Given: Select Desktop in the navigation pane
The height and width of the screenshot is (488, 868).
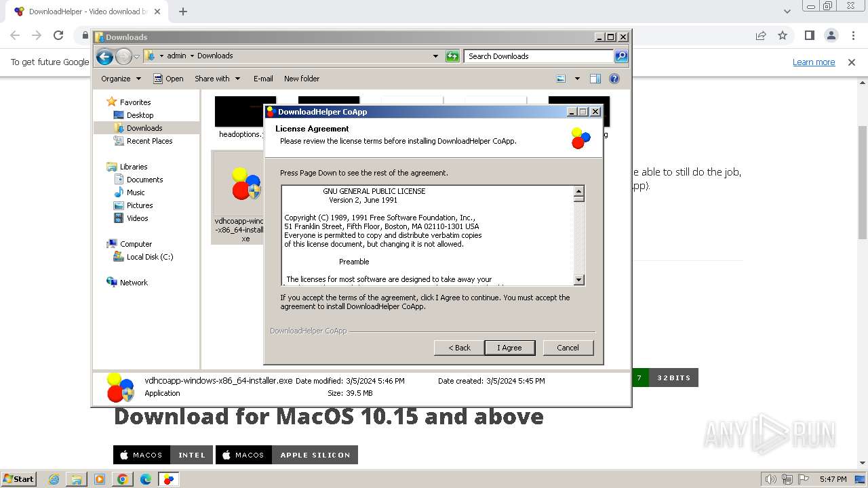Looking at the screenshot, I should (x=140, y=115).
